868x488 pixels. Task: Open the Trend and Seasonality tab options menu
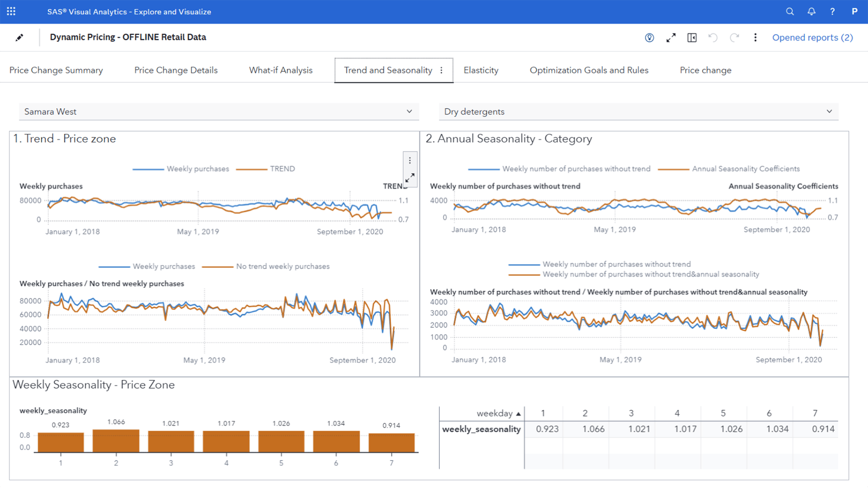coord(442,70)
